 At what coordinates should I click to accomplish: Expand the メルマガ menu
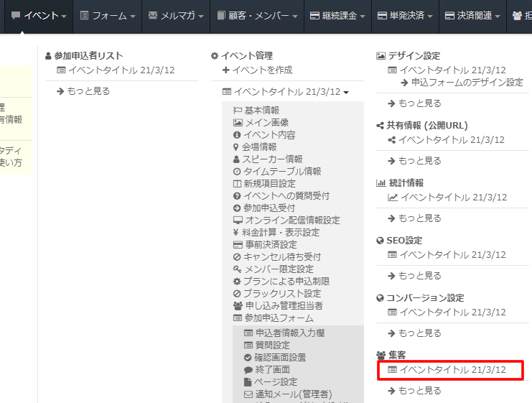[x=175, y=15]
